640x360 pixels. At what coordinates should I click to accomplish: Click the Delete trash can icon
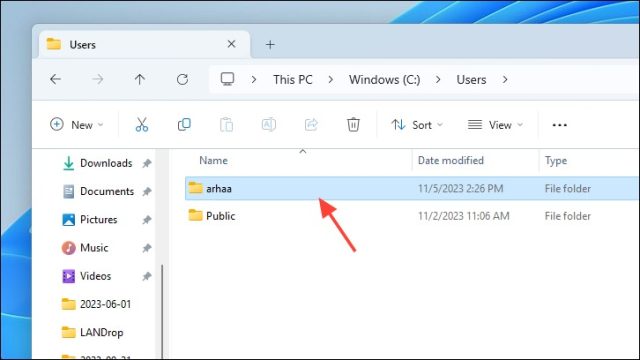click(353, 124)
